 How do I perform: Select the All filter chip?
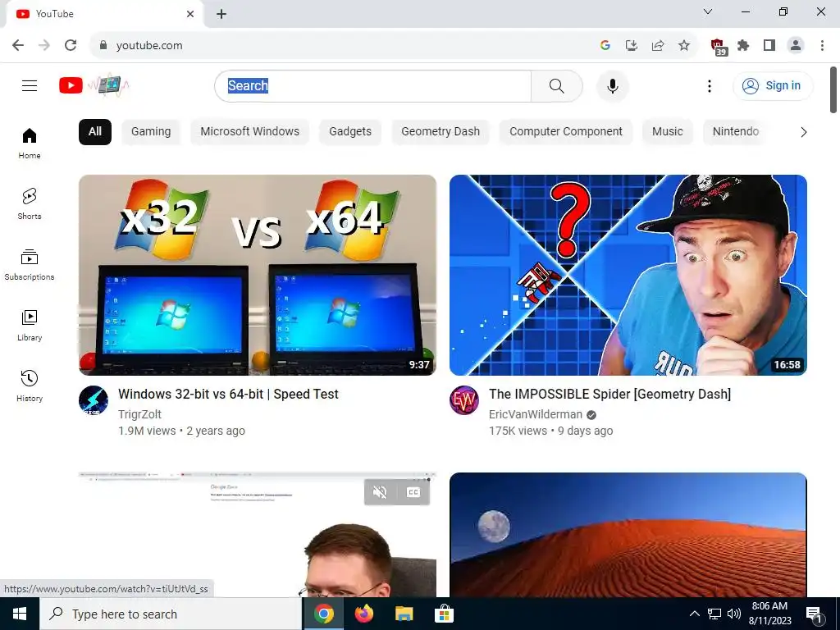tap(95, 132)
